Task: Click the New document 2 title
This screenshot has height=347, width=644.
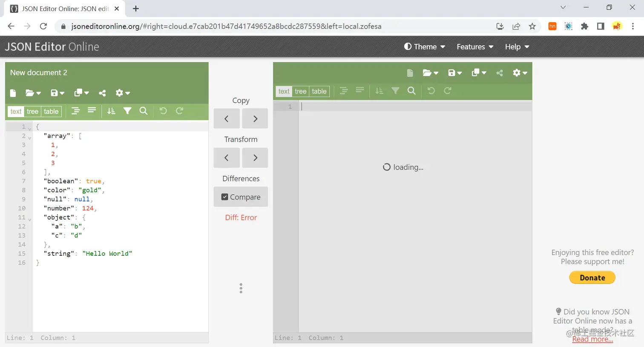Action: [x=39, y=72]
